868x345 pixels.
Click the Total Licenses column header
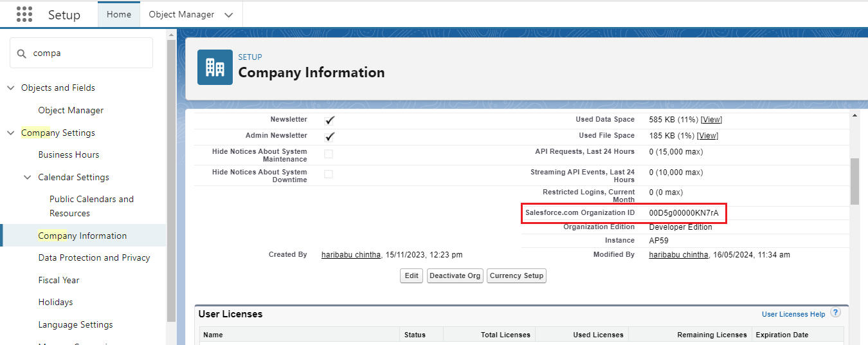(x=489, y=335)
